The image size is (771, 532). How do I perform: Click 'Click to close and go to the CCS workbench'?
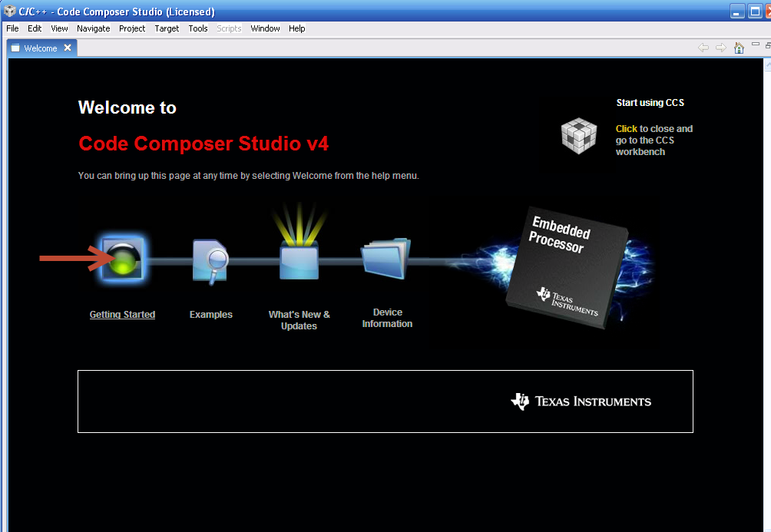tap(654, 140)
